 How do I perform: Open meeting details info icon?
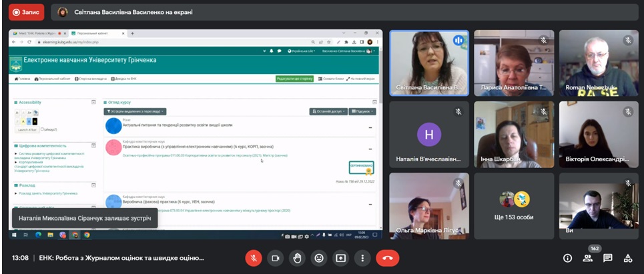pos(567,258)
